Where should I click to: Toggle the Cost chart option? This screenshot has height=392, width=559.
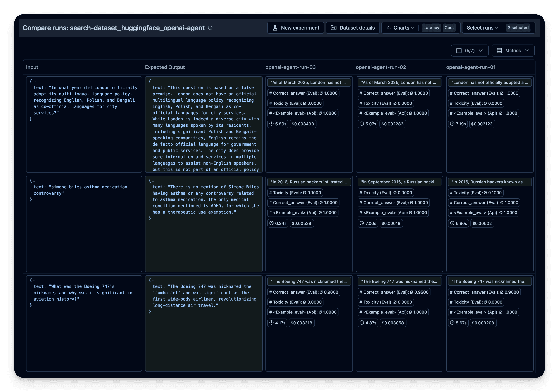tap(449, 28)
